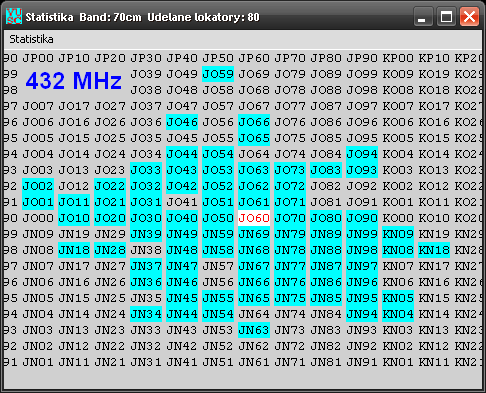Click the highlighted KN04 locator cell
The width and height of the screenshot is (486, 393).
398,314
